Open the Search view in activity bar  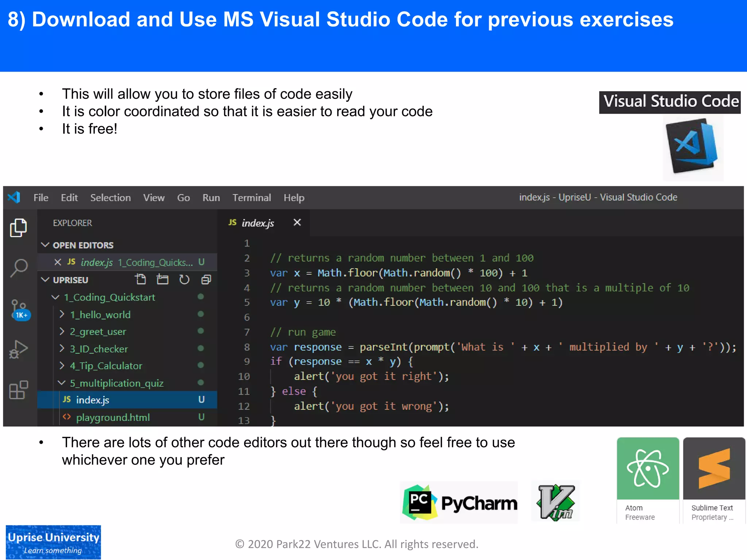click(19, 268)
